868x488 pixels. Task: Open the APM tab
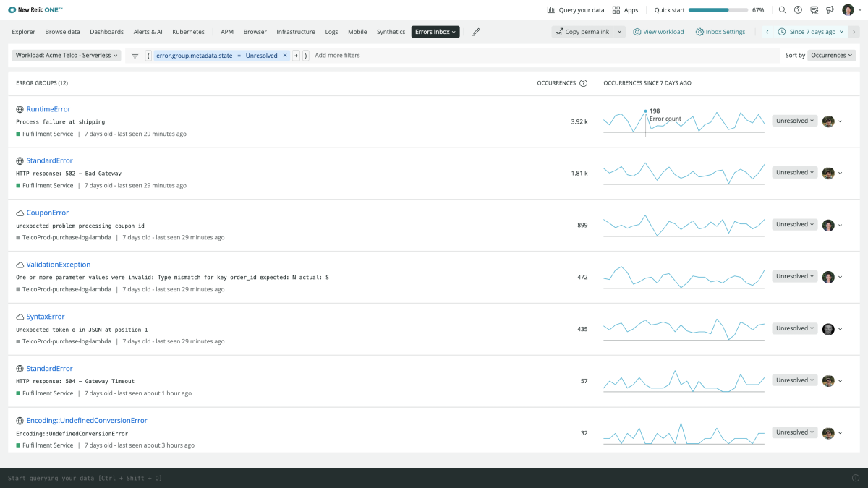click(227, 32)
